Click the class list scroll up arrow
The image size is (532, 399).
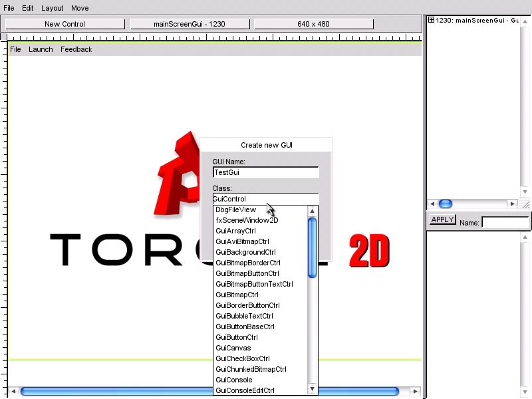coord(312,211)
